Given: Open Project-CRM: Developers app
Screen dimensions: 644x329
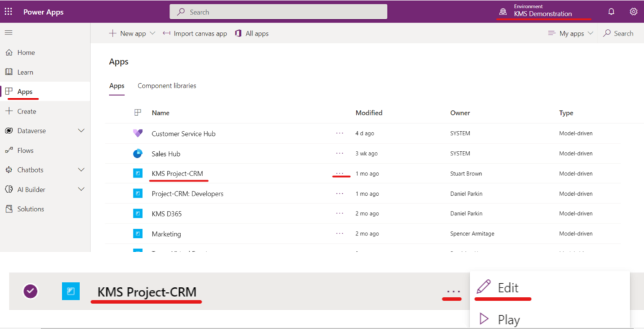Looking at the screenshot, I should 187,194.
